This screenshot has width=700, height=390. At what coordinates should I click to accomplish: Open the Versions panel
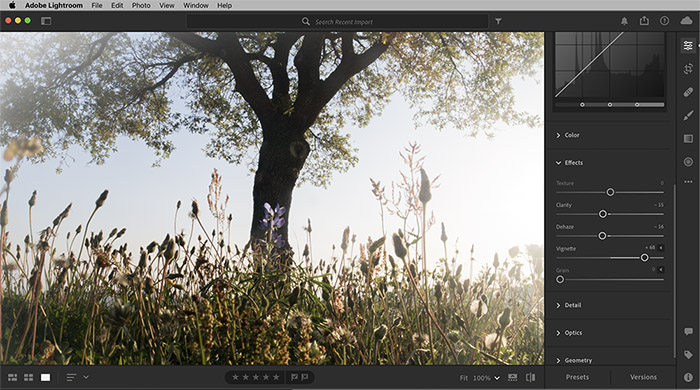pyautogui.click(x=643, y=377)
